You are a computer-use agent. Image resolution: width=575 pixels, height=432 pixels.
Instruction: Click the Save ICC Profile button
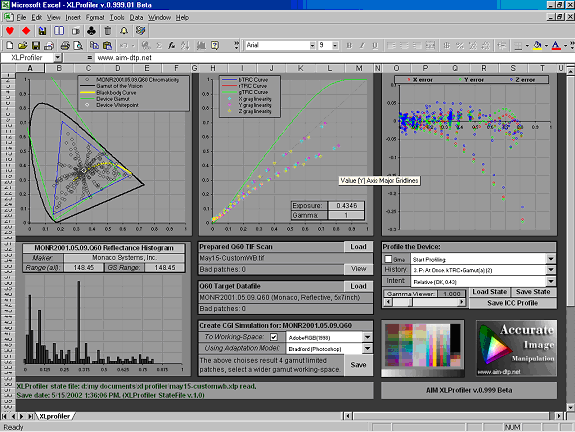click(x=512, y=303)
